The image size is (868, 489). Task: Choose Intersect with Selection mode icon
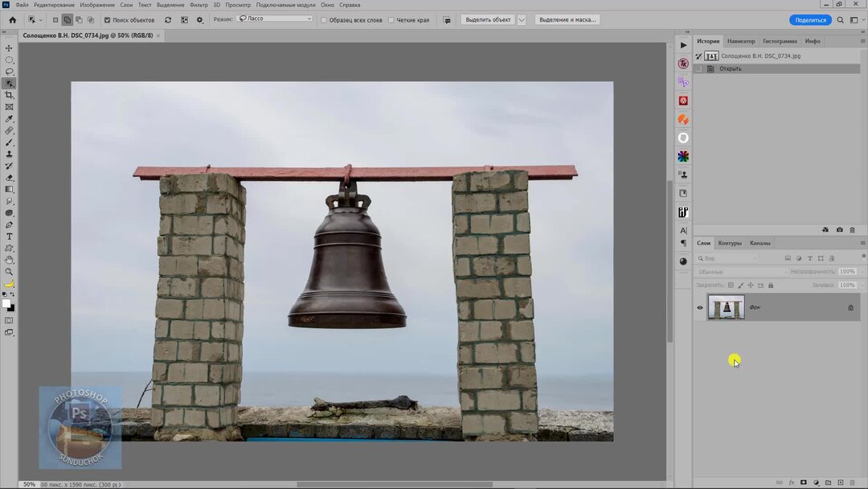click(91, 20)
